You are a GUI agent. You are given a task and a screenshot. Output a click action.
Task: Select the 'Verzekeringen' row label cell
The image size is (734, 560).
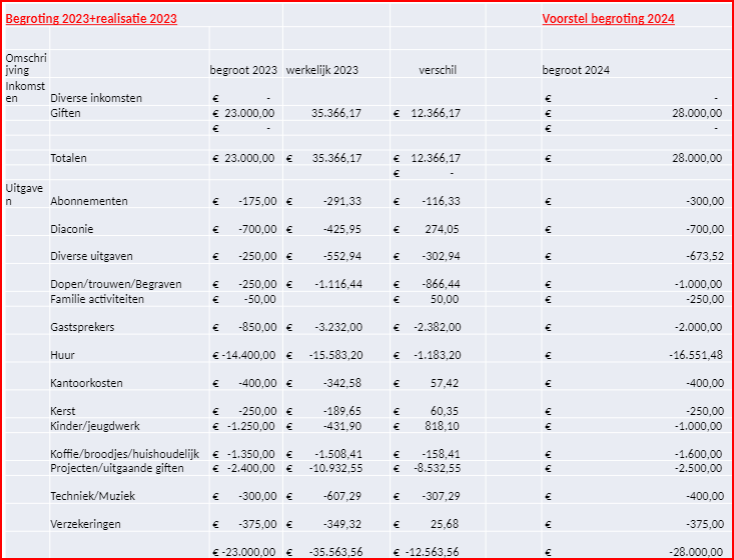point(86,524)
